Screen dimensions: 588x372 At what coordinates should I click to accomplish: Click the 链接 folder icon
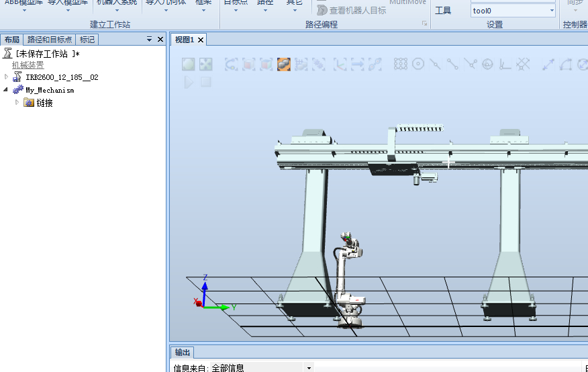[29, 103]
